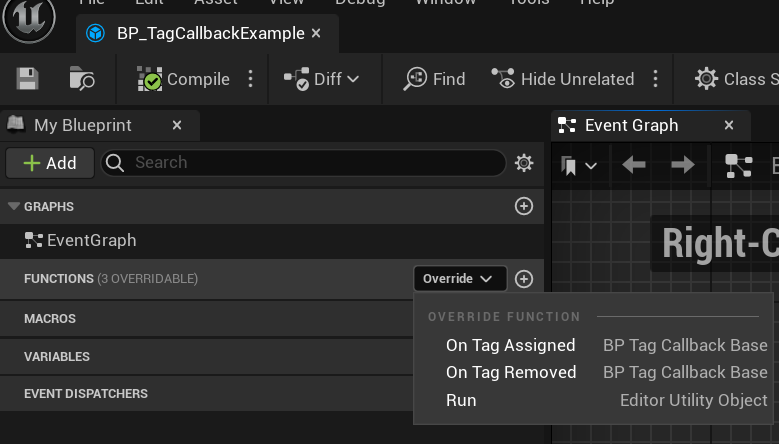Click the Save blueprint floppy disk icon
Screen dimensions: 779x444
(27, 79)
